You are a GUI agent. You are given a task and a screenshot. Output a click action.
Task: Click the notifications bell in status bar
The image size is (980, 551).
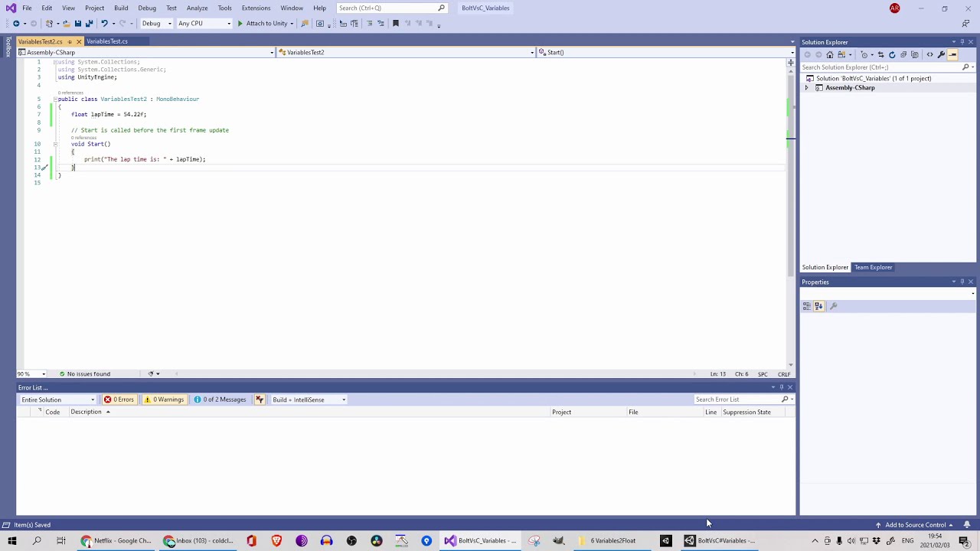point(967,525)
